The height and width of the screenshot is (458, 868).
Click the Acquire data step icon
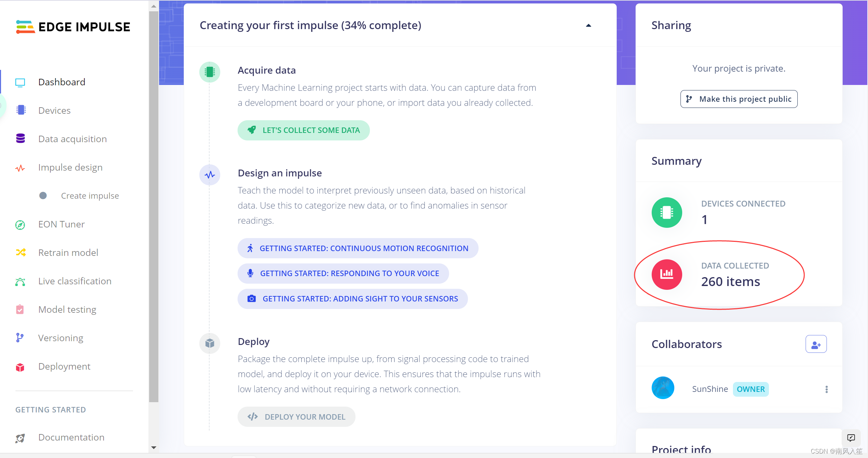(209, 72)
